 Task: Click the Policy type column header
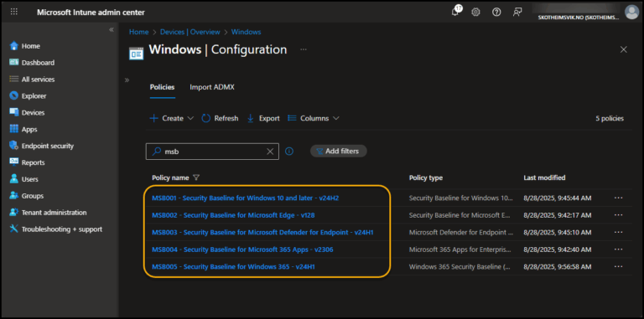[426, 178]
